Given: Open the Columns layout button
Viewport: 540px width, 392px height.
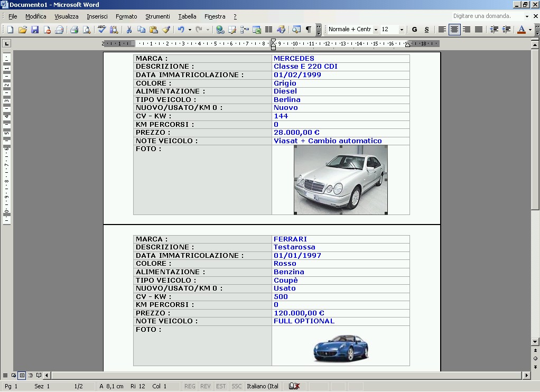Looking at the screenshot, I should coord(268,30).
